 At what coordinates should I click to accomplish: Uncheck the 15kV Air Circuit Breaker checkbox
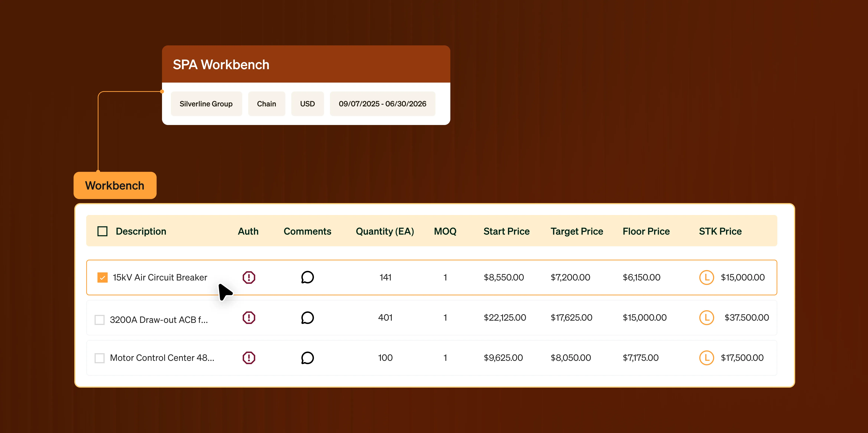pyautogui.click(x=102, y=277)
